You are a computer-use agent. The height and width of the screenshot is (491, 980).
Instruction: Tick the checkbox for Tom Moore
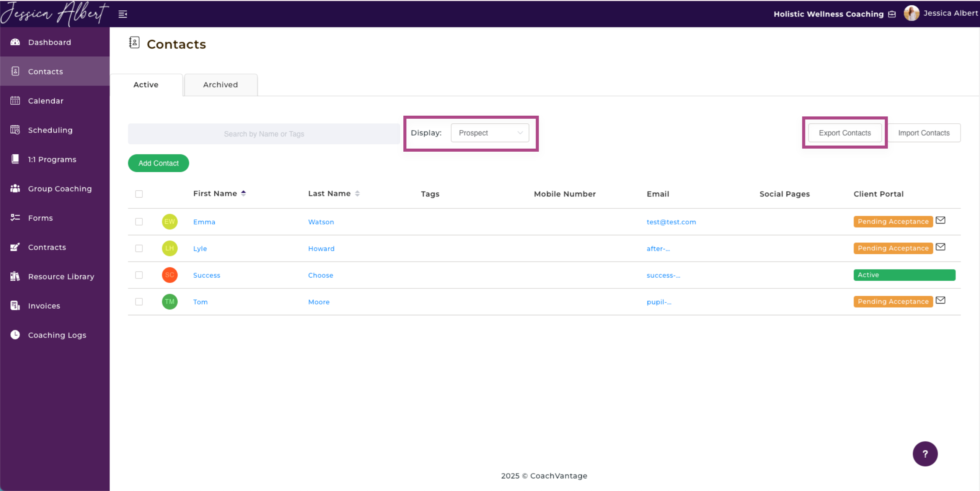pyautogui.click(x=139, y=302)
